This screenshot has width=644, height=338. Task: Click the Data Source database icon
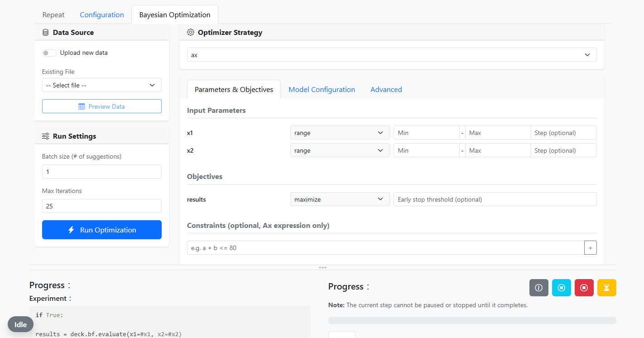pos(45,33)
